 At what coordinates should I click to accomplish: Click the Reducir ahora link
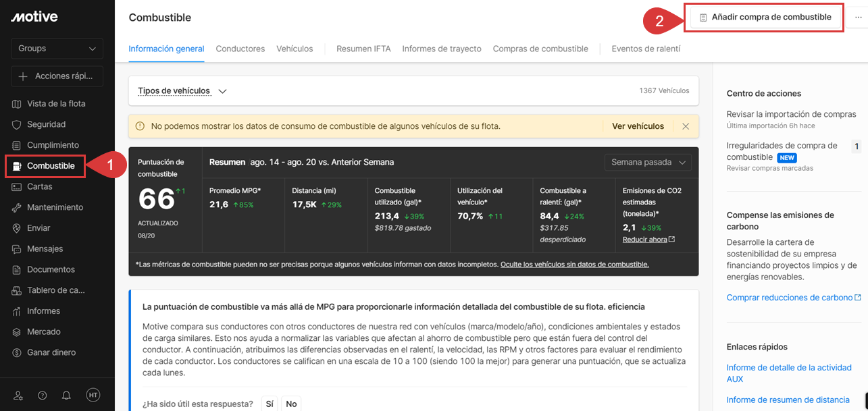point(648,240)
